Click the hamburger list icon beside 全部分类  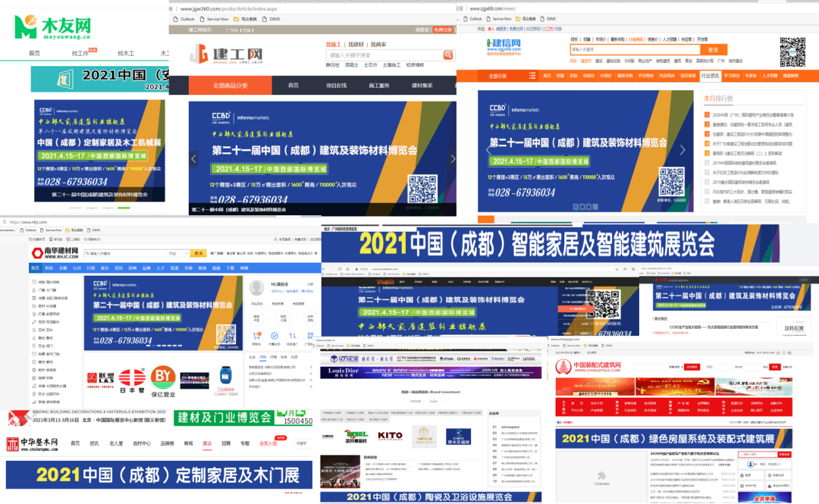[x=532, y=76]
